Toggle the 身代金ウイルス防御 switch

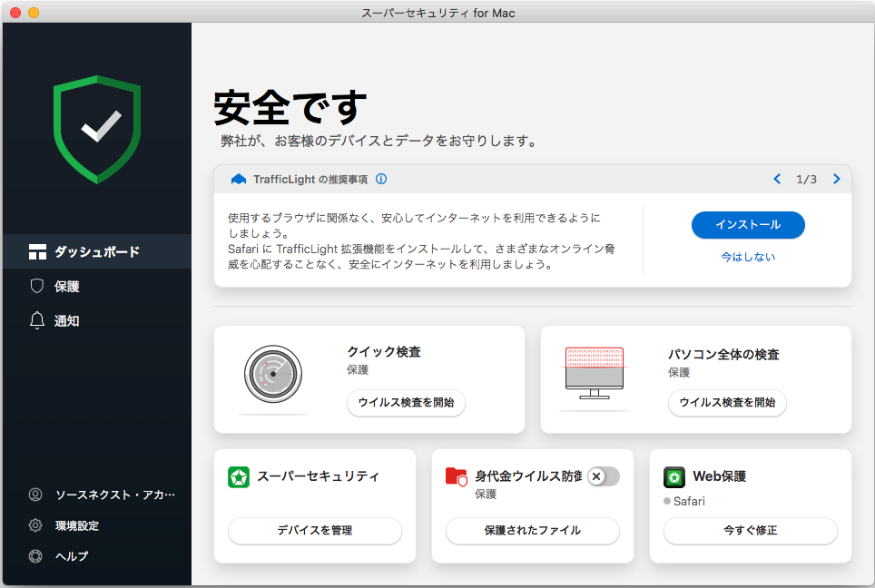(604, 476)
